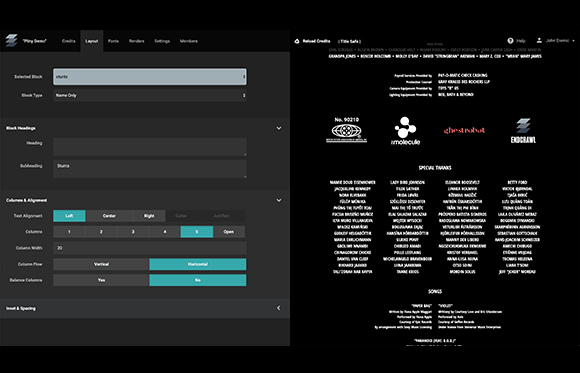Click the molecule logo in credits preview
The image size is (580, 373).
tap(405, 131)
